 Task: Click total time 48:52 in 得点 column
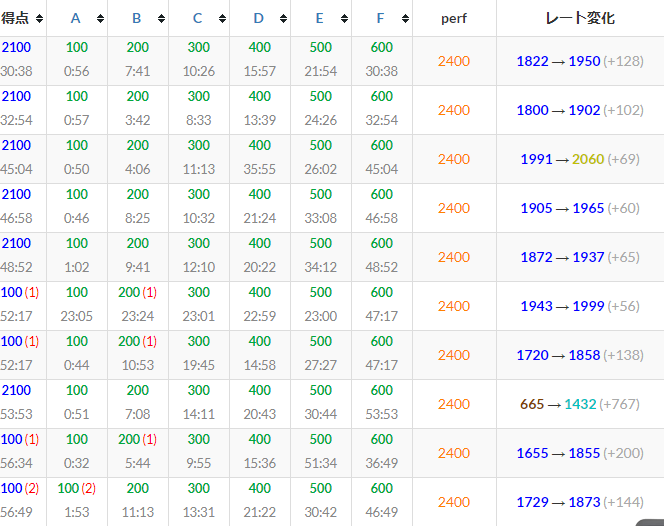tap(16, 267)
